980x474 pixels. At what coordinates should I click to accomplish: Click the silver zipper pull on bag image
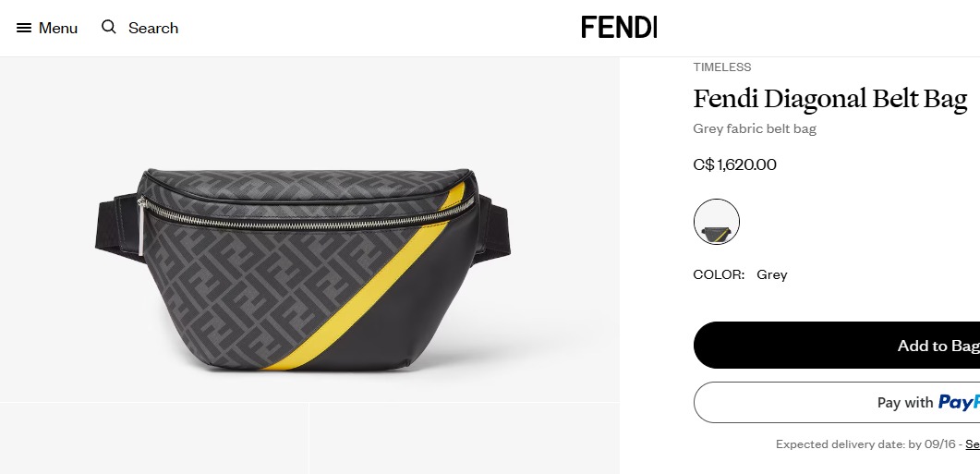[x=140, y=229]
